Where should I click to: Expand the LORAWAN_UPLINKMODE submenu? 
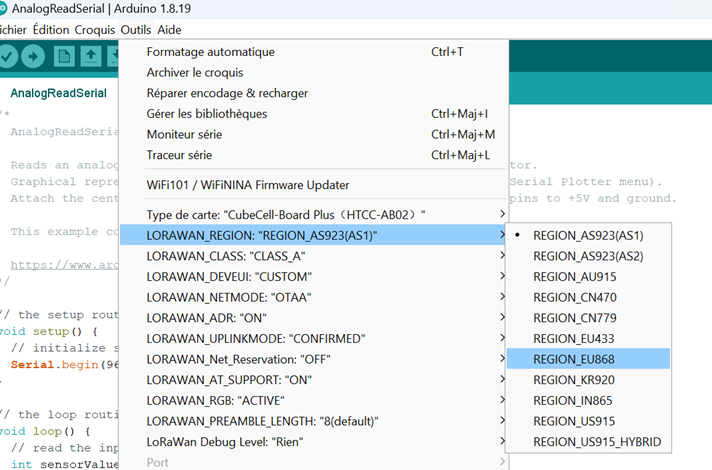(x=313, y=339)
